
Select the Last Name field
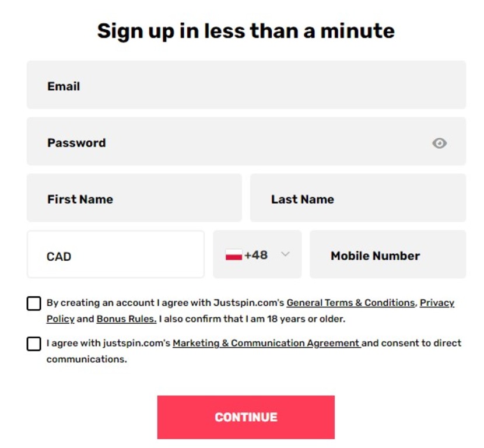tap(358, 198)
